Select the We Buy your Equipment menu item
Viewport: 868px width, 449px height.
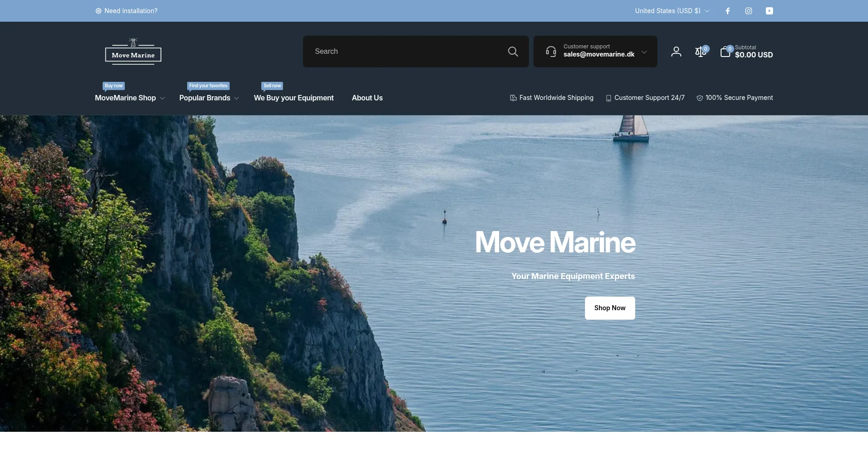[293, 98]
